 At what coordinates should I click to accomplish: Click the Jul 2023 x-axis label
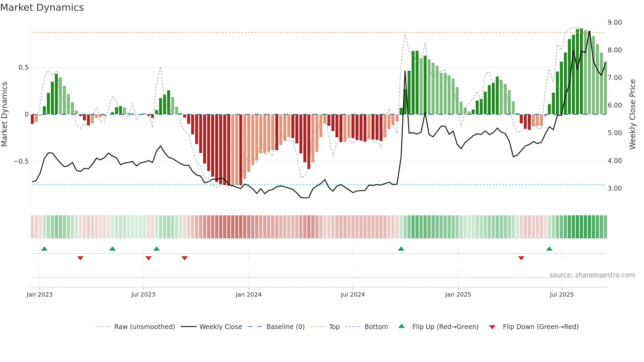pyautogui.click(x=143, y=294)
